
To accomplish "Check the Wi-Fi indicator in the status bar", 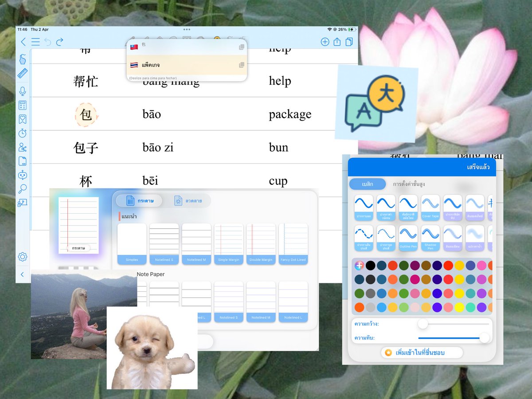I will point(330,29).
